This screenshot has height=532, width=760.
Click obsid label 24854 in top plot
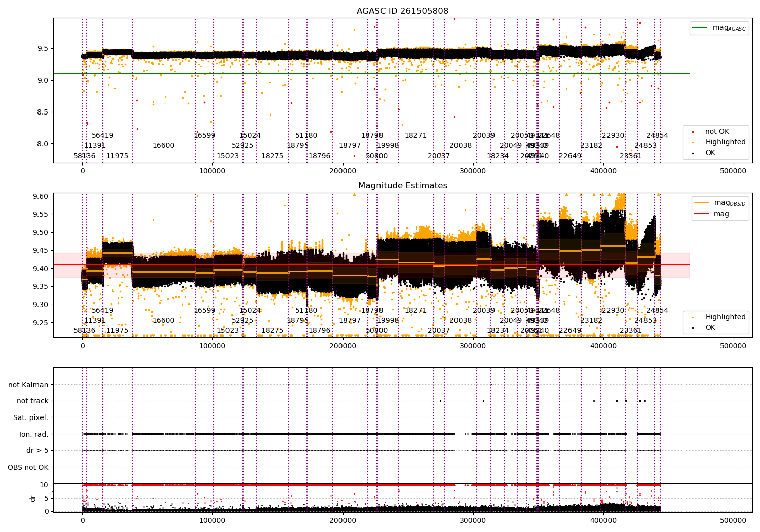pyautogui.click(x=657, y=136)
